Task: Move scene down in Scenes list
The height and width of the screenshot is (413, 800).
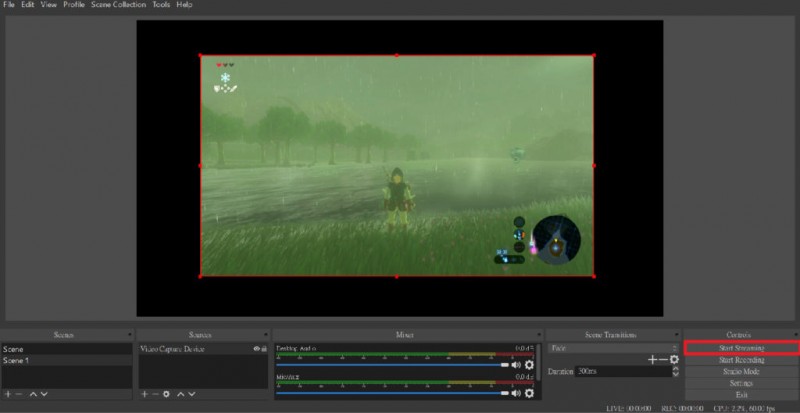Action: click(44, 394)
